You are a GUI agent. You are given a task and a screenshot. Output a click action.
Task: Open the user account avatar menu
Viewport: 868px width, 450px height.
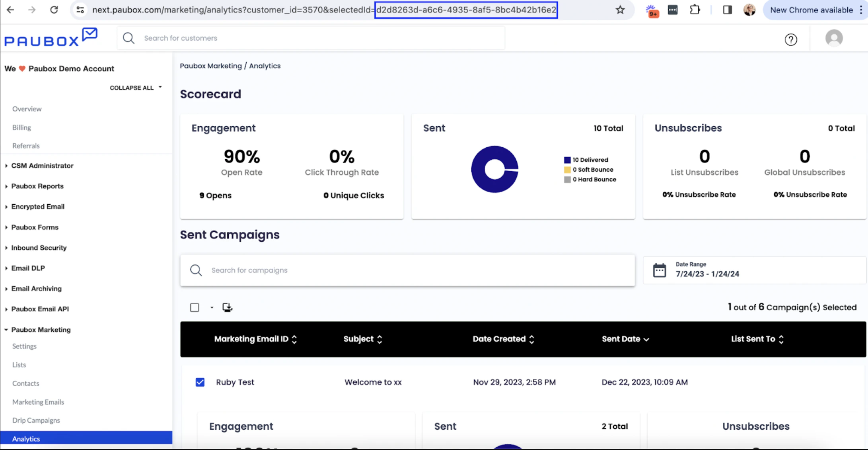(834, 38)
